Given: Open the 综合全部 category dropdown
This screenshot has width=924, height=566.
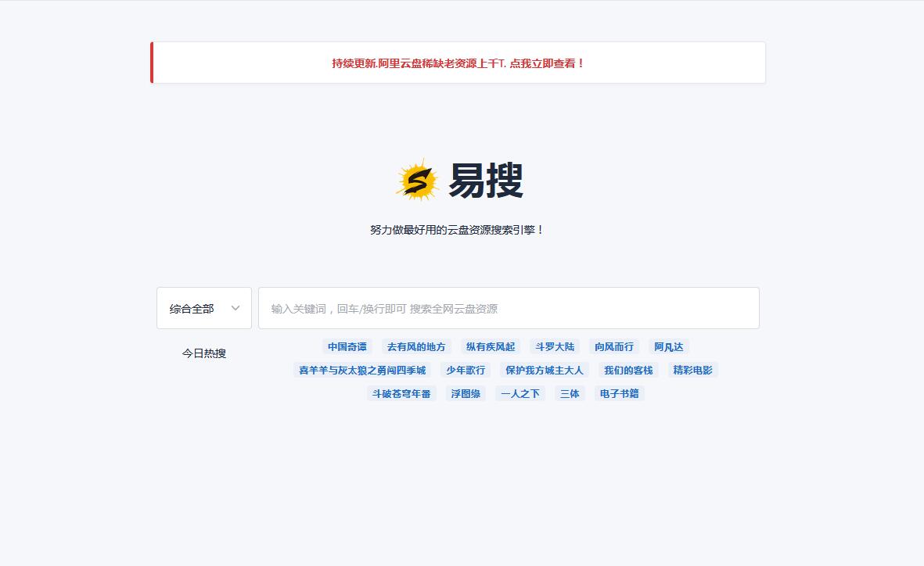Looking at the screenshot, I should point(204,308).
